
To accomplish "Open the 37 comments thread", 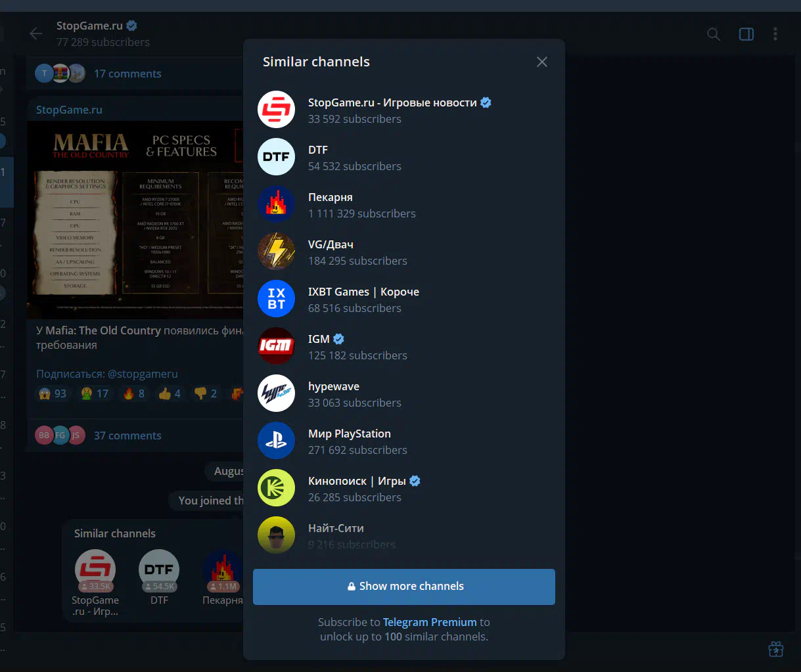I will [x=127, y=436].
